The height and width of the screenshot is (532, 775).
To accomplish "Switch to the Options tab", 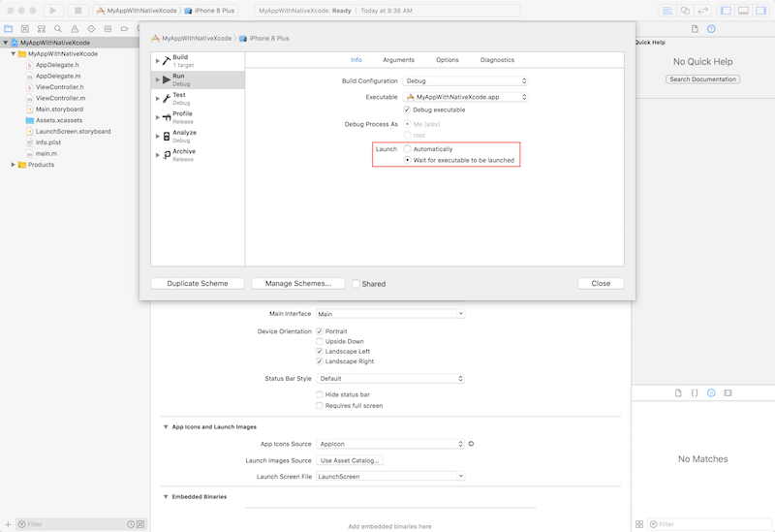I will pyautogui.click(x=448, y=60).
